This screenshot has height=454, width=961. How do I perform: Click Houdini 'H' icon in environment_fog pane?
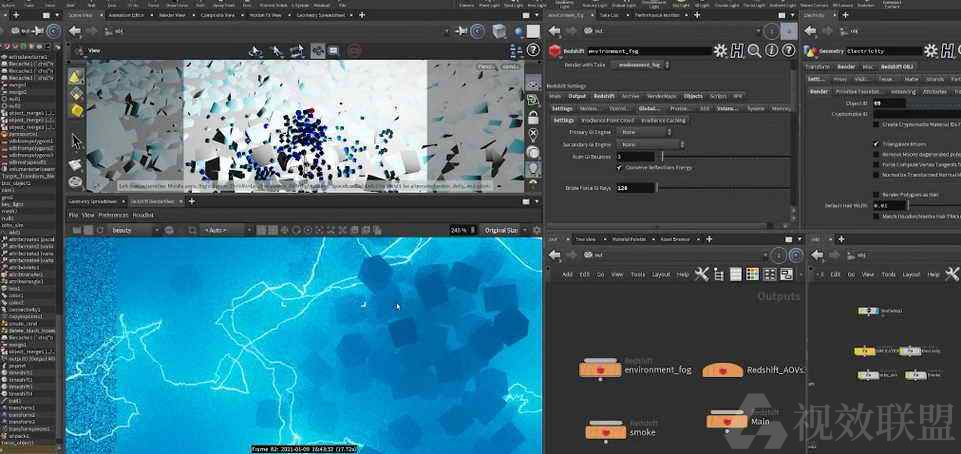pyautogui.click(x=737, y=51)
